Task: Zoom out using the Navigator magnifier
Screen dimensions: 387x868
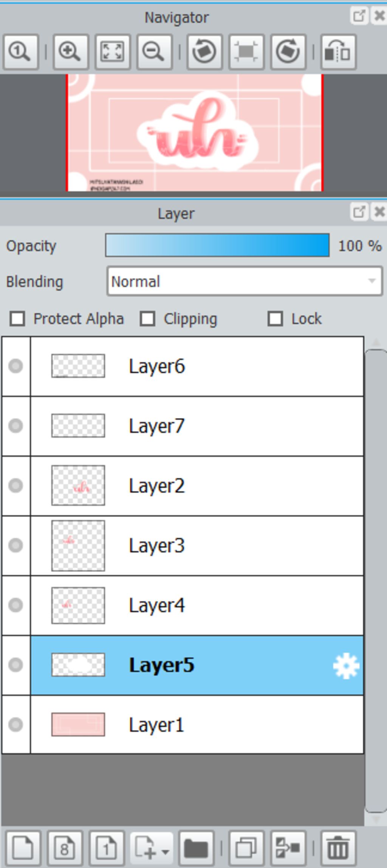Action: point(155,52)
